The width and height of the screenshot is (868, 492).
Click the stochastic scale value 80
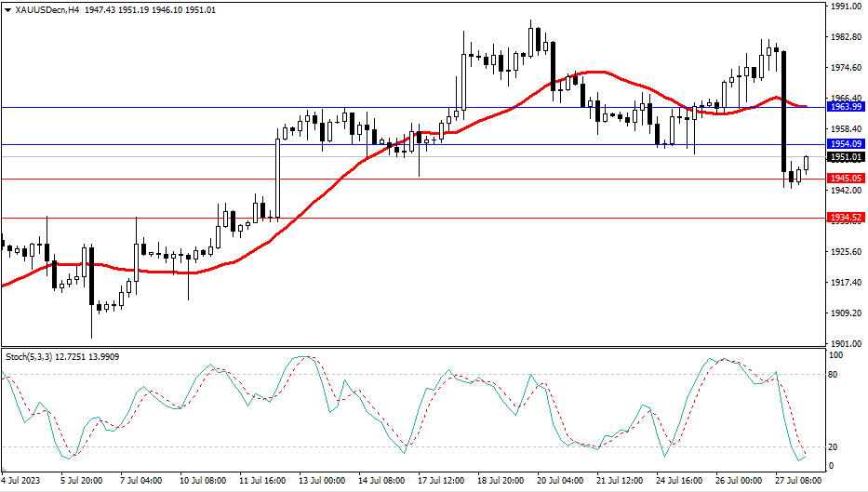coord(833,375)
